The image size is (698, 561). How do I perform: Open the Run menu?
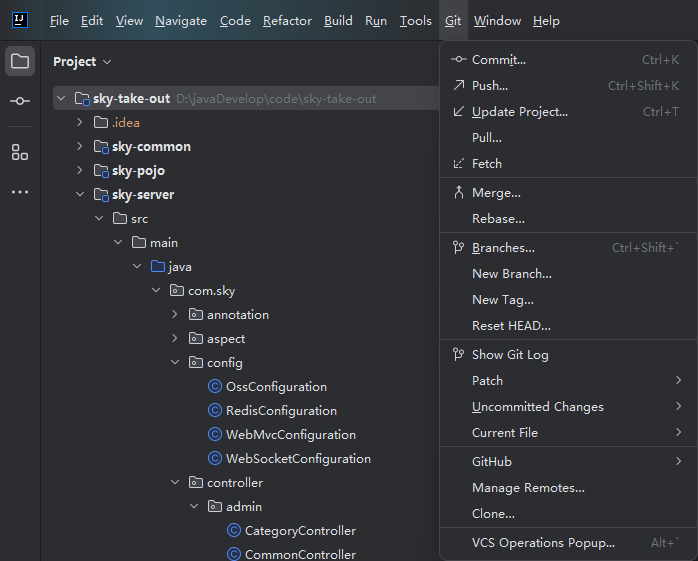click(x=376, y=21)
